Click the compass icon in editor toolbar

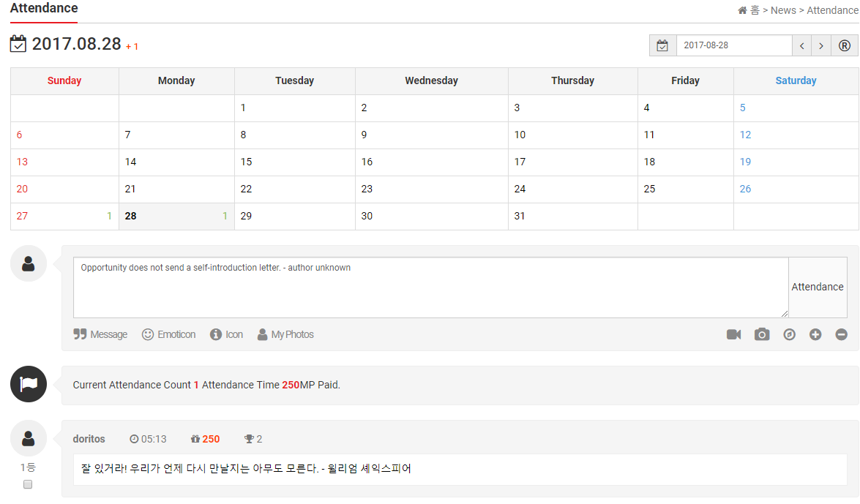point(789,334)
